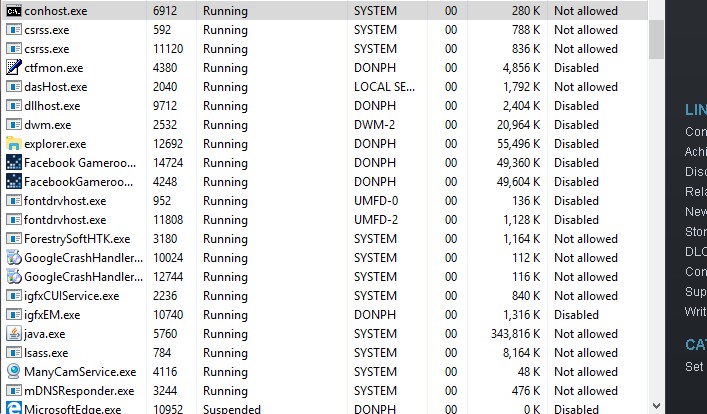This screenshot has width=707, height=414.
Task: Click the vertical scrollbar thumb
Action: 656,39
